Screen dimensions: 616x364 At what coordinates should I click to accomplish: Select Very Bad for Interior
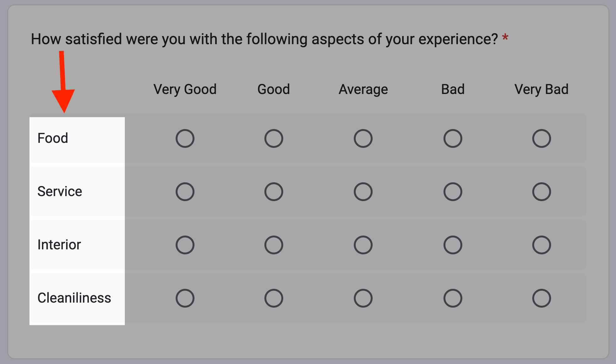coord(542,245)
